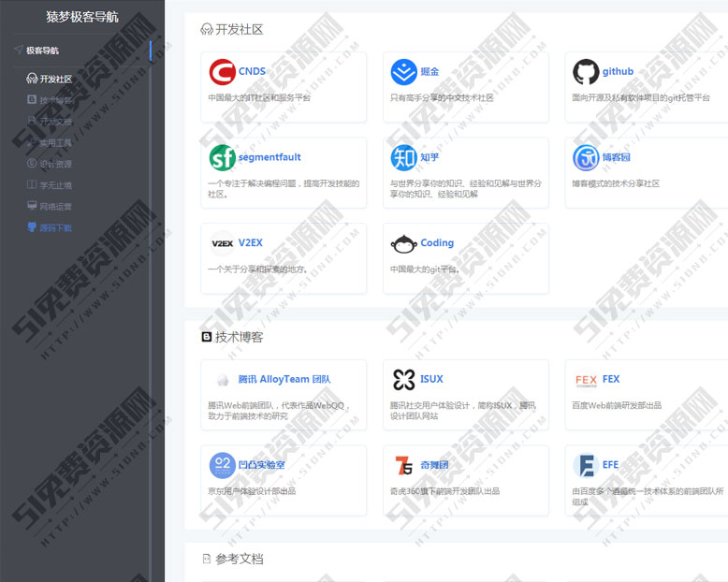728x582 pixels.
Task: Click text "只有高手分享的中文技术社区"
Action: tap(442, 98)
